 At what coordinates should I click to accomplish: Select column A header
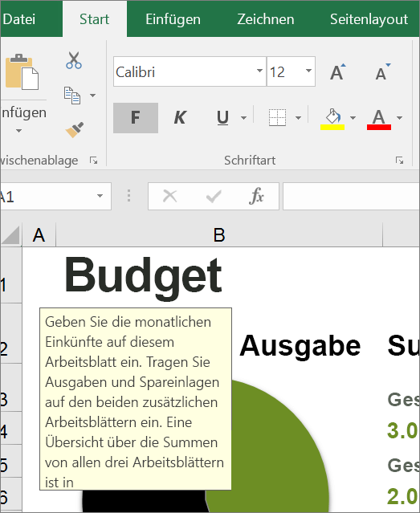[39, 235]
